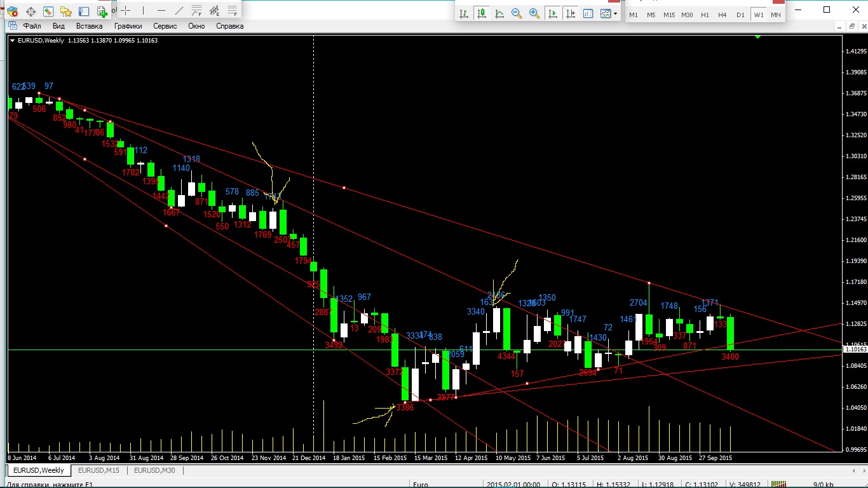Open the Data Window crosshair-circle icon
The image size is (868, 488).
tap(31, 11)
